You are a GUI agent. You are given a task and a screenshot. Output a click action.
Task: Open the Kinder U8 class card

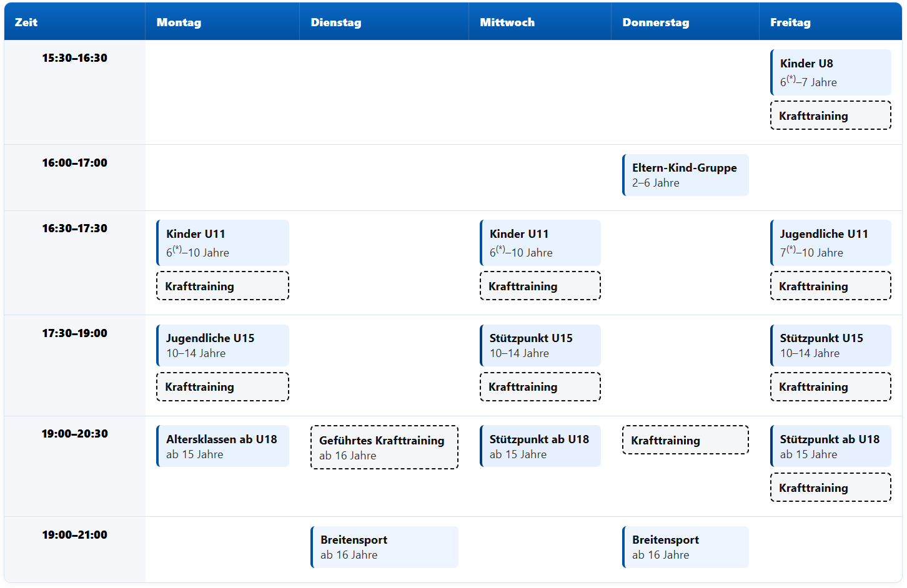click(x=831, y=72)
